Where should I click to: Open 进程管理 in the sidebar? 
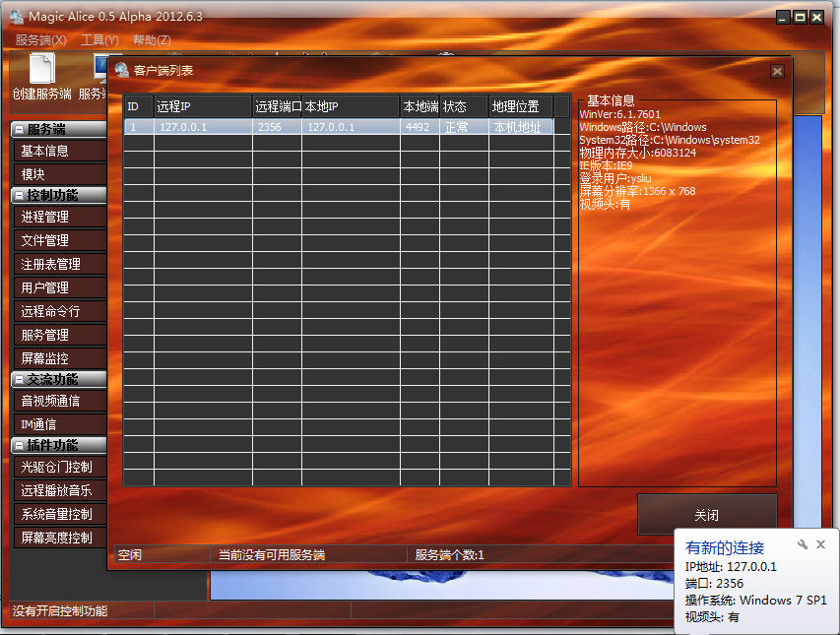(60, 217)
